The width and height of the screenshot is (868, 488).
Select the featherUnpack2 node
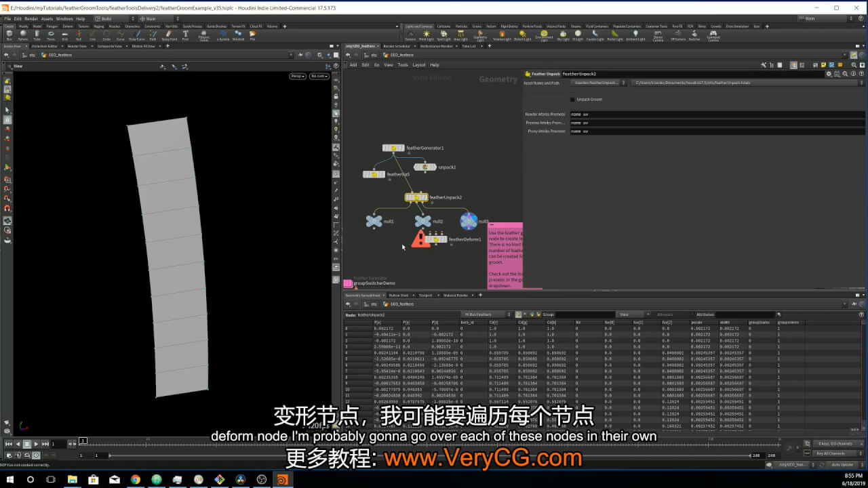(x=416, y=197)
